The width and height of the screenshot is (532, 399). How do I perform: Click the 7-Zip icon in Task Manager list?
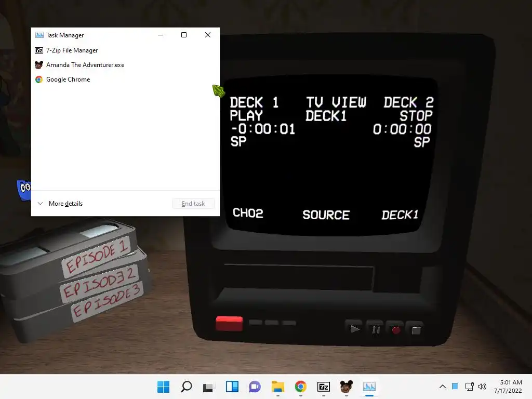(x=39, y=50)
